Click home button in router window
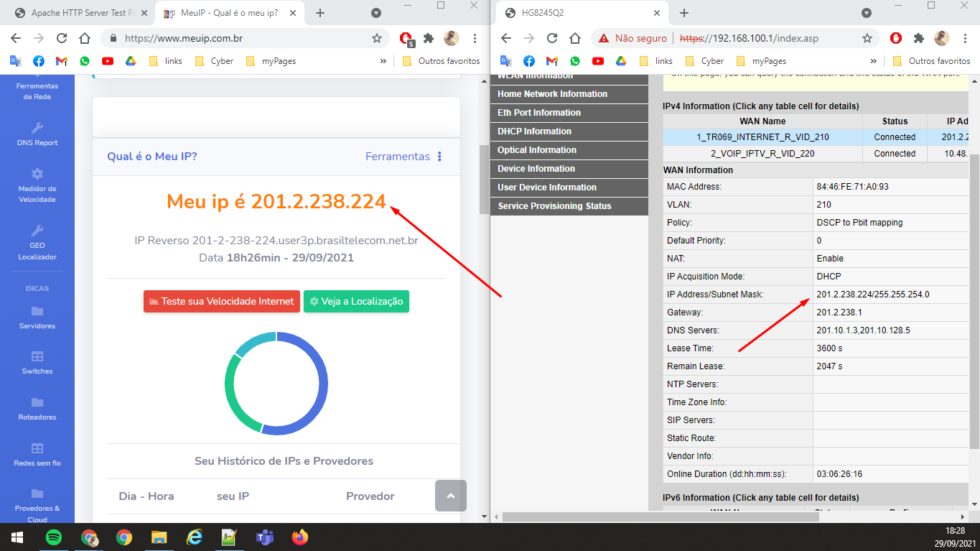Viewport: 980px width, 551px height. [x=575, y=38]
